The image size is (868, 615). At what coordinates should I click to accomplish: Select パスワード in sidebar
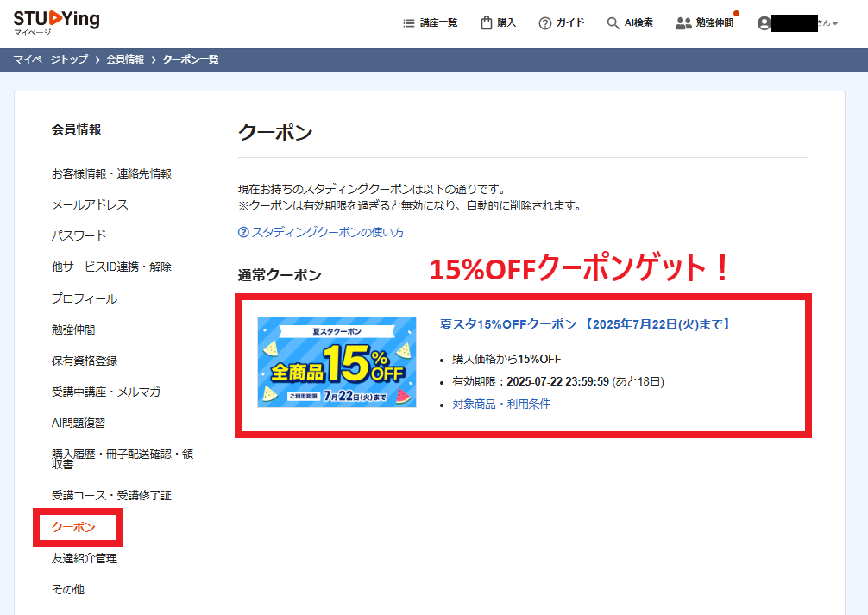79,235
